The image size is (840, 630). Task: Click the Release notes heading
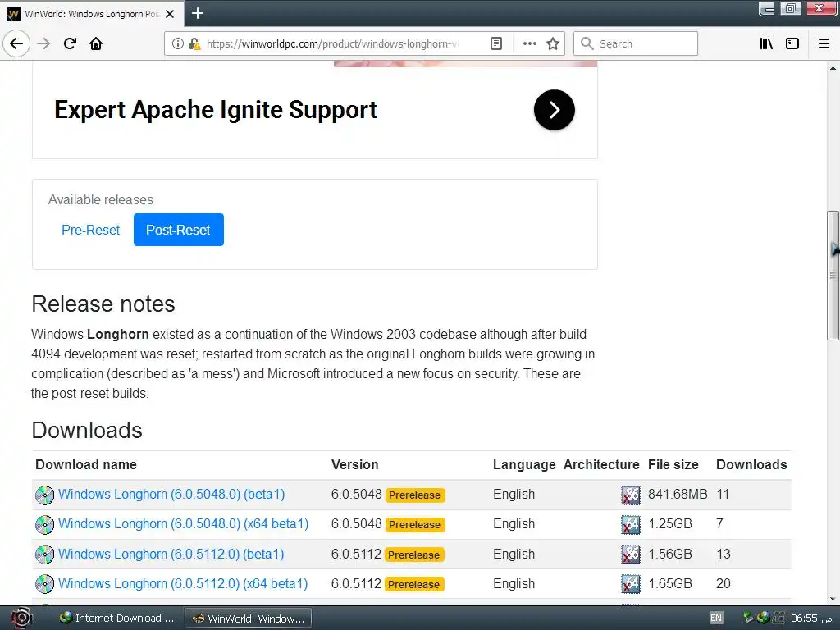point(103,304)
